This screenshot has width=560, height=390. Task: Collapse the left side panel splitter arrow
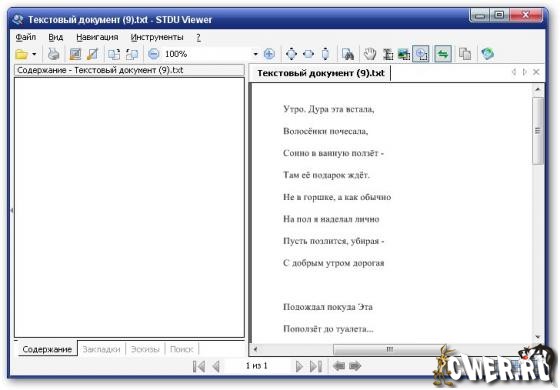coord(12,210)
